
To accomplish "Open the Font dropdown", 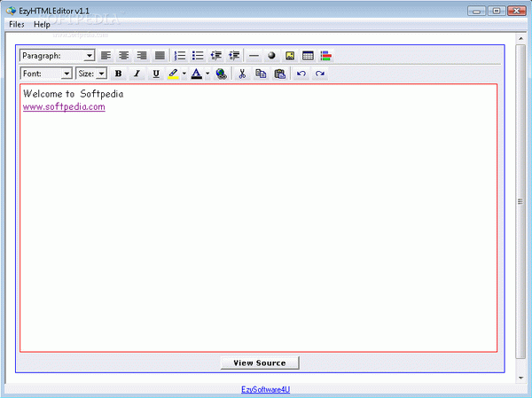I will [x=46, y=74].
